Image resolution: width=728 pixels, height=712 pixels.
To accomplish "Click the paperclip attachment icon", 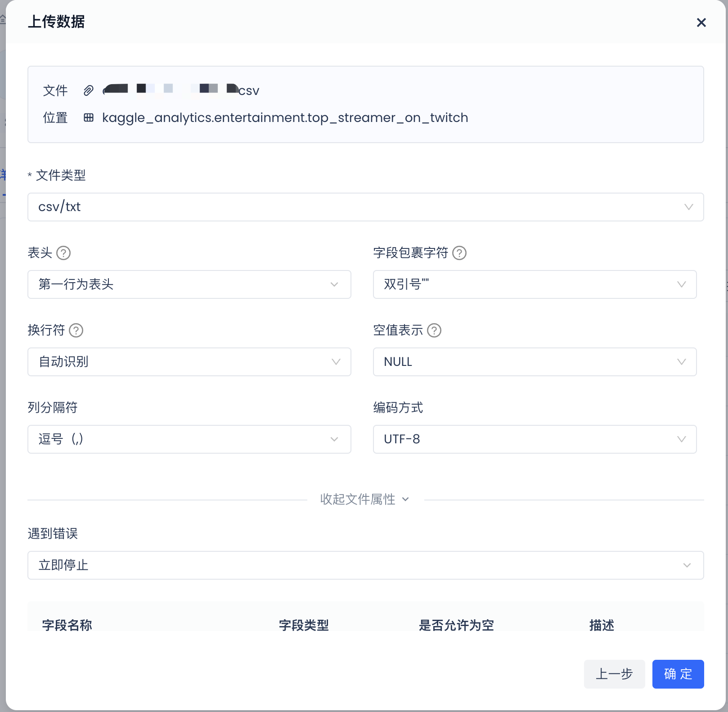I will coord(88,90).
